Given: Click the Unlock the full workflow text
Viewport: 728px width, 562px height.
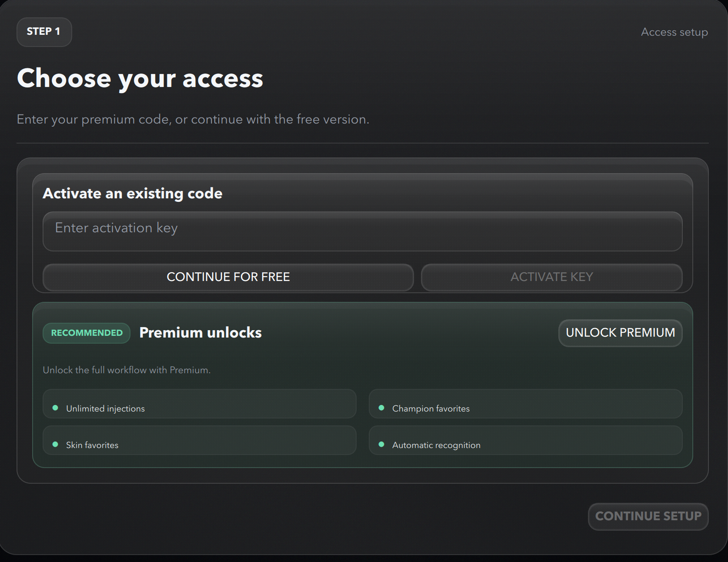Looking at the screenshot, I should [x=127, y=370].
